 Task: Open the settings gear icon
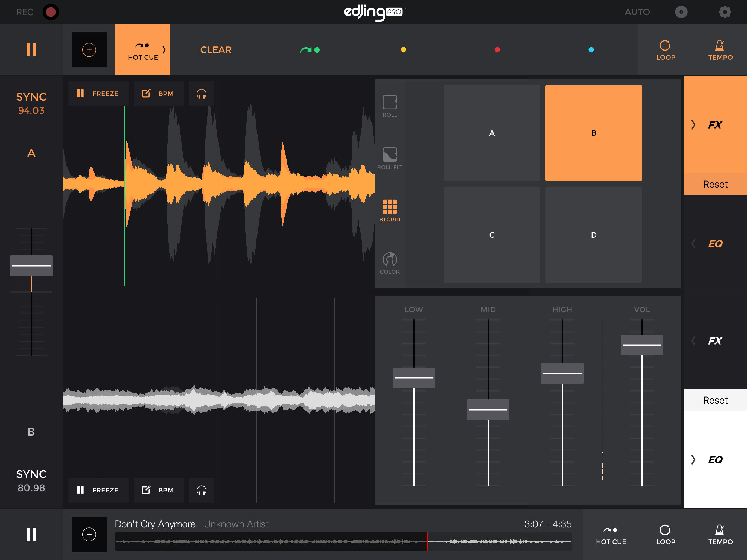coord(724,12)
